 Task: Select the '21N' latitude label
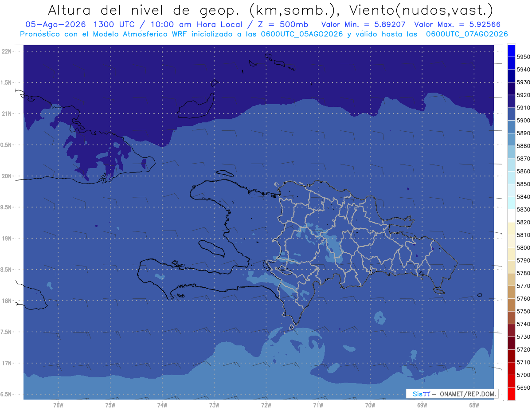coord(7,114)
